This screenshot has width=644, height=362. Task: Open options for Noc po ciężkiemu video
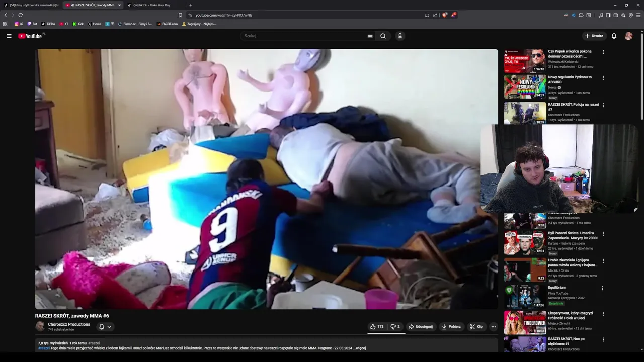click(603, 340)
